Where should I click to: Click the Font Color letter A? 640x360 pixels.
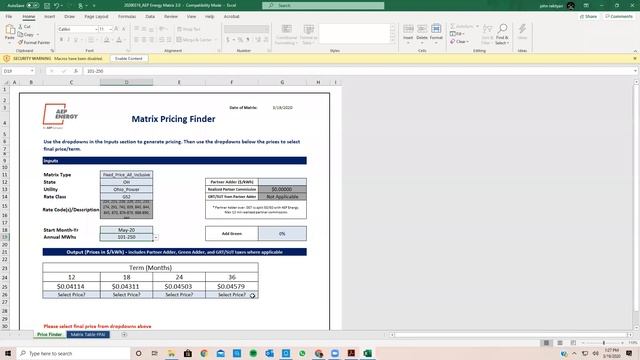point(119,40)
